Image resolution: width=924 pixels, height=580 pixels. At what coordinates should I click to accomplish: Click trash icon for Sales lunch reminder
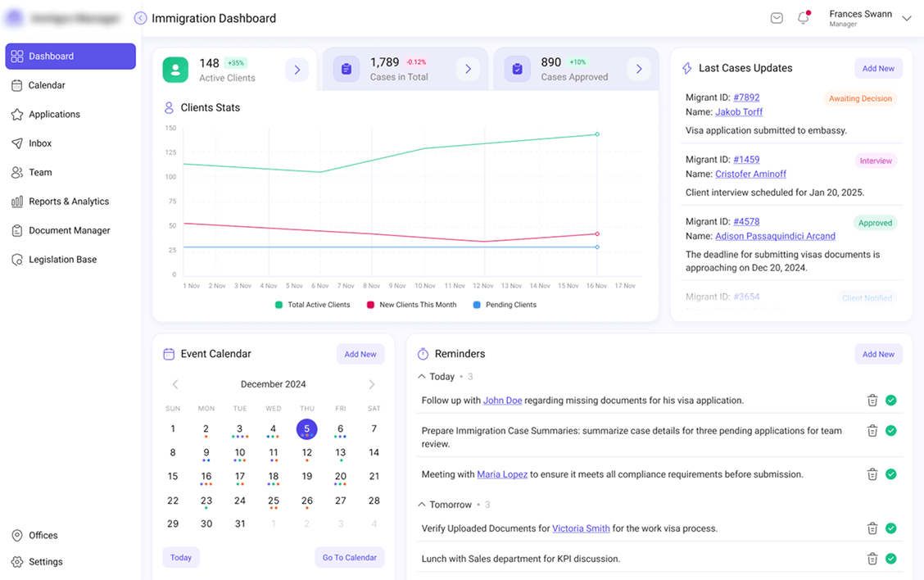tap(872, 559)
